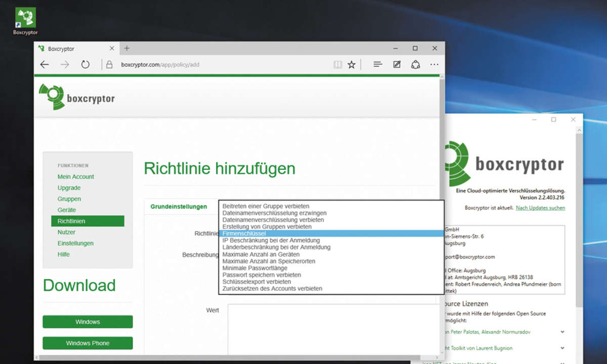Open reading view book icon
Image resolution: width=607 pixels, height=364 pixels.
pos(337,65)
